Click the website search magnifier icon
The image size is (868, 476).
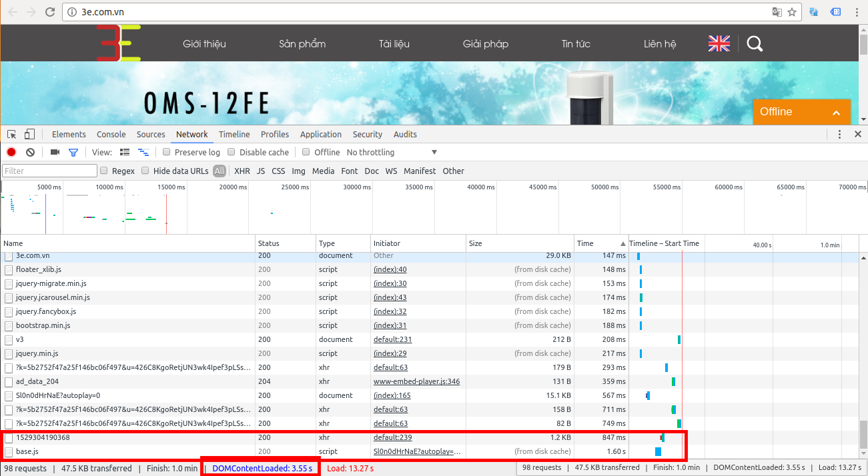(x=755, y=44)
